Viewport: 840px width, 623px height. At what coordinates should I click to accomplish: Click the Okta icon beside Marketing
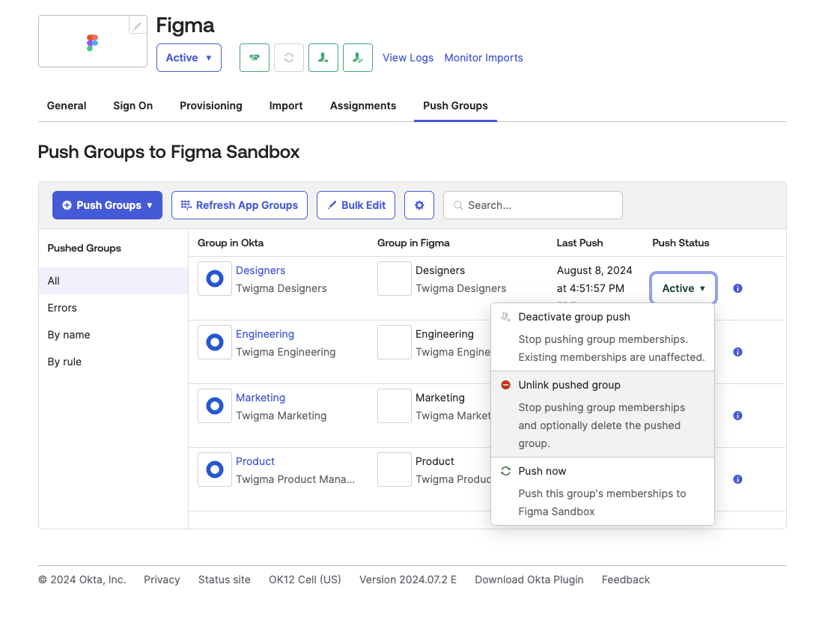pyautogui.click(x=215, y=406)
